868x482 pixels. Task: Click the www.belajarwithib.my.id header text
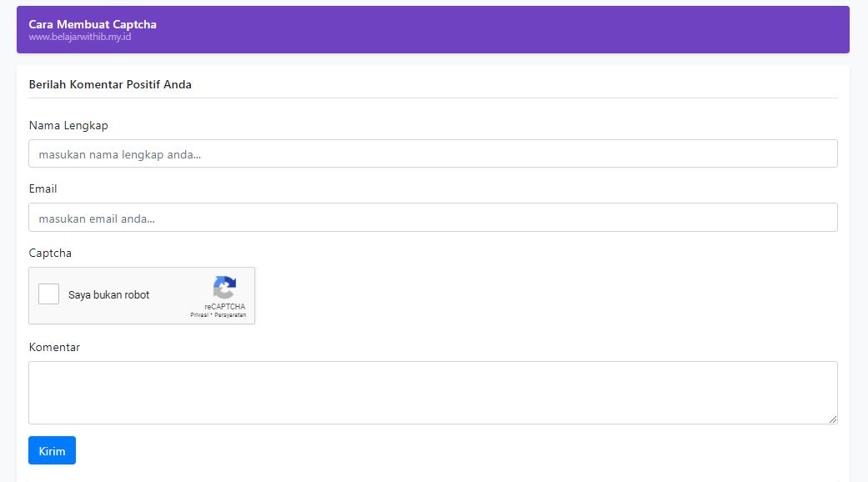80,37
